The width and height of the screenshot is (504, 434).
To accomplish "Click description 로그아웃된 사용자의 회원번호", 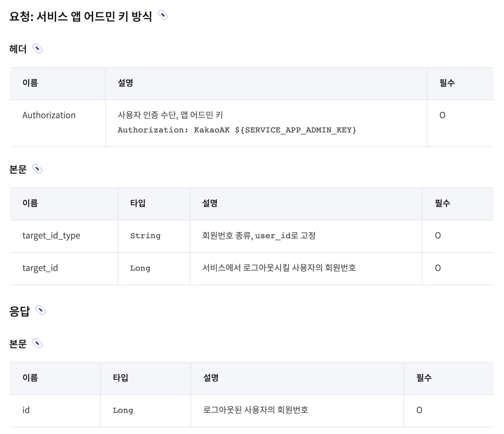I will pos(256,410).
